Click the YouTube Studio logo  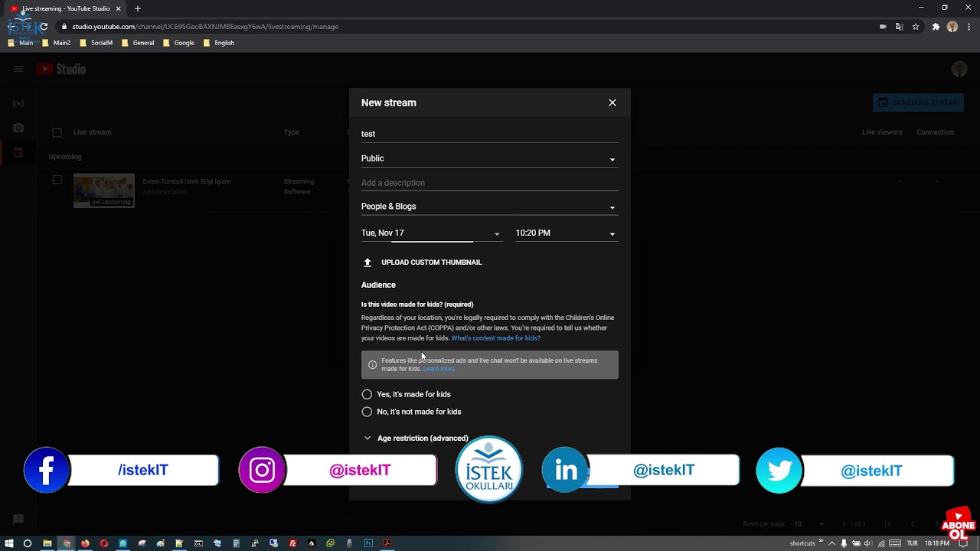(61, 69)
